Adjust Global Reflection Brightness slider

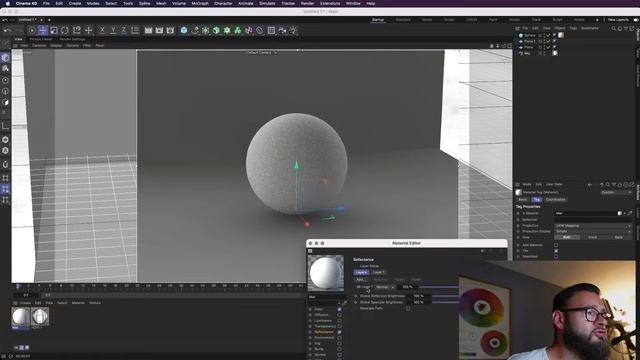(445, 296)
